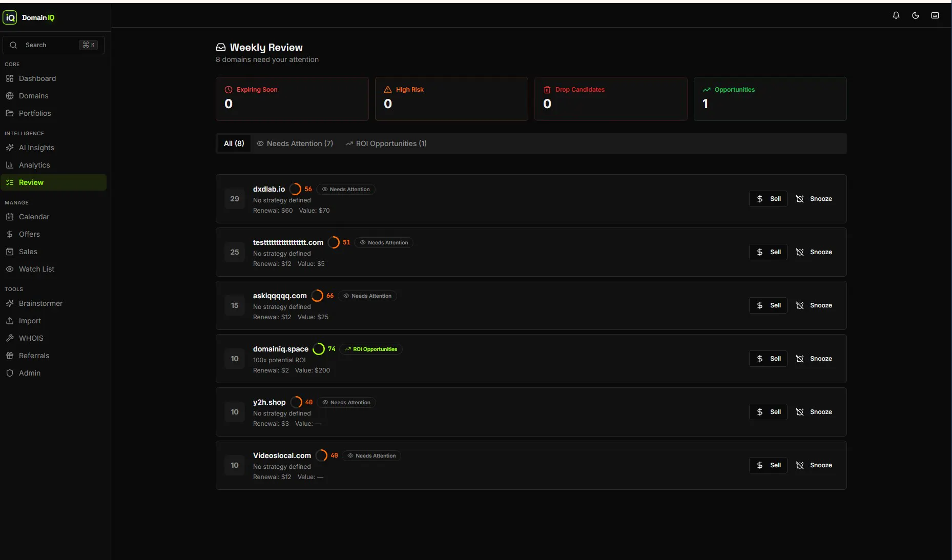Snooze the domainiq.space domain
952x560 pixels.
[x=814, y=359]
